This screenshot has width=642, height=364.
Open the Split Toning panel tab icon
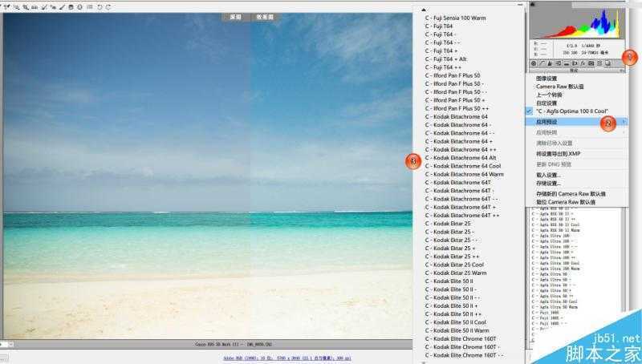pyautogui.click(x=567, y=63)
